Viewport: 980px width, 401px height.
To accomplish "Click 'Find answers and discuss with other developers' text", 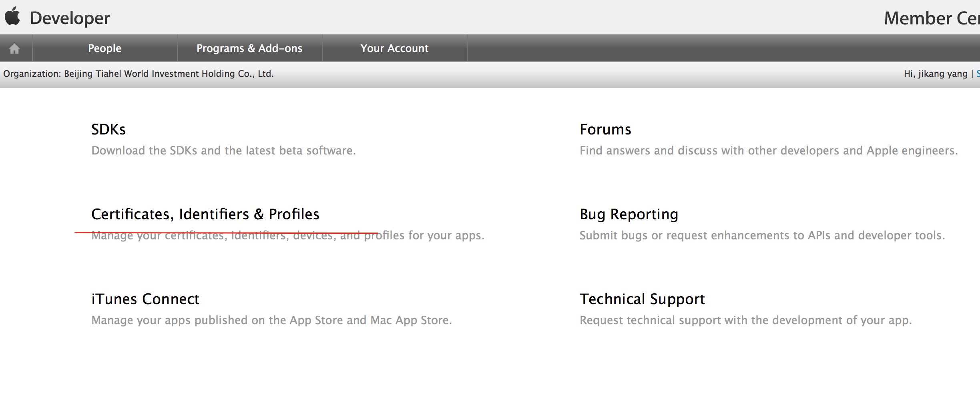I will tap(769, 150).
